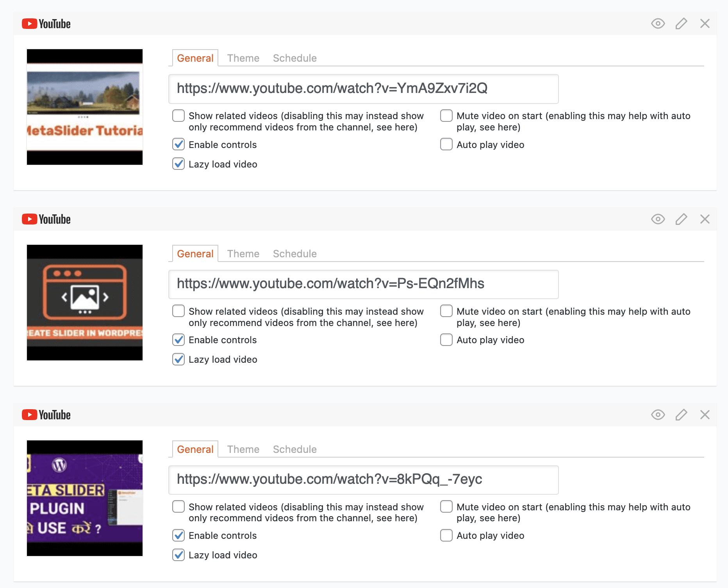Click the YouTube logo on the first slide header

pos(46,23)
